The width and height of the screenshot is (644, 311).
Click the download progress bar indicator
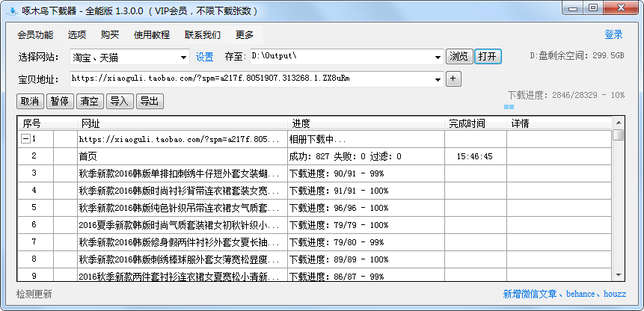pyautogui.click(x=509, y=107)
